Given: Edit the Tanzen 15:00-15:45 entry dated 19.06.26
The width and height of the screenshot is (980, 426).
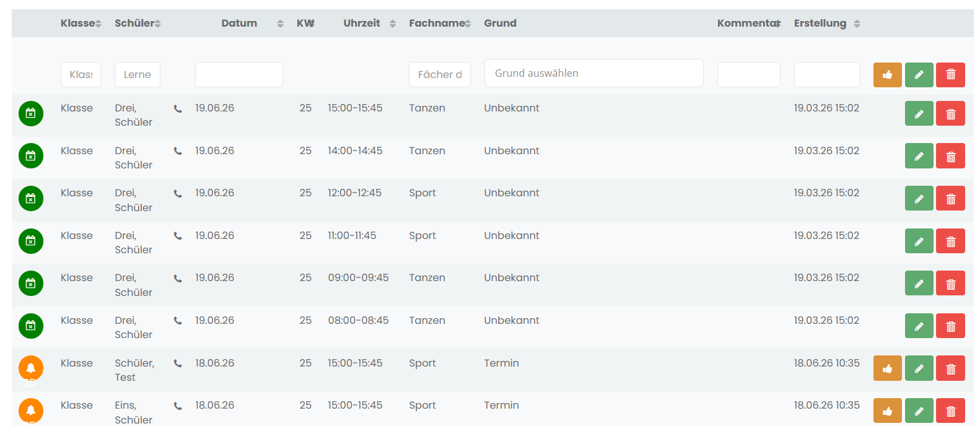Looking at the screenshot, I should pos(919,114).
